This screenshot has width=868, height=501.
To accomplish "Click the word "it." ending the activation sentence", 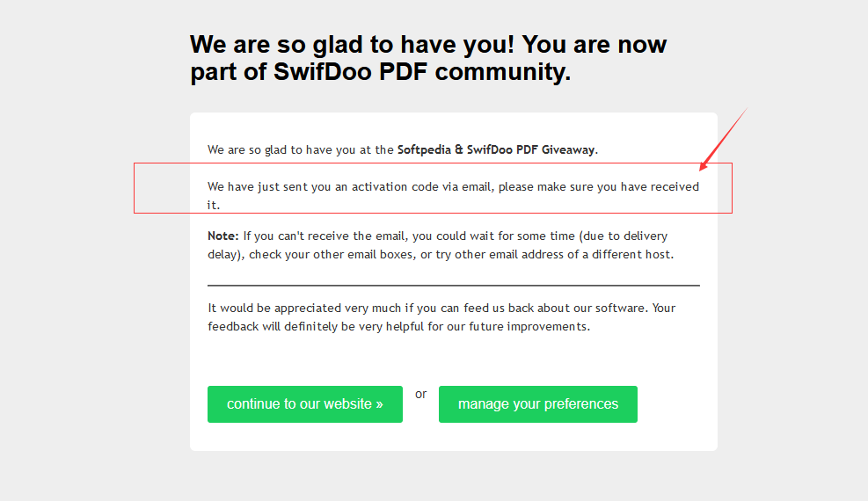I will [x=214, y=205].
